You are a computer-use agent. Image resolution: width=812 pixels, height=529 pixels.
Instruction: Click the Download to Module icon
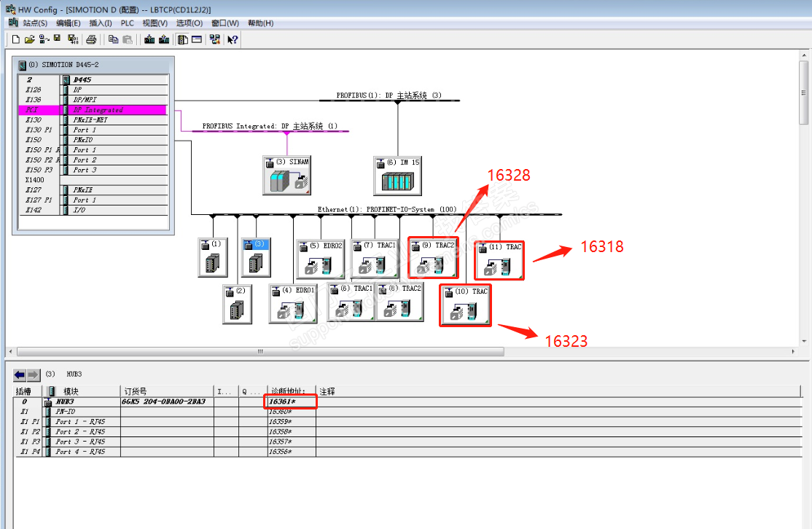pos(149,39)
